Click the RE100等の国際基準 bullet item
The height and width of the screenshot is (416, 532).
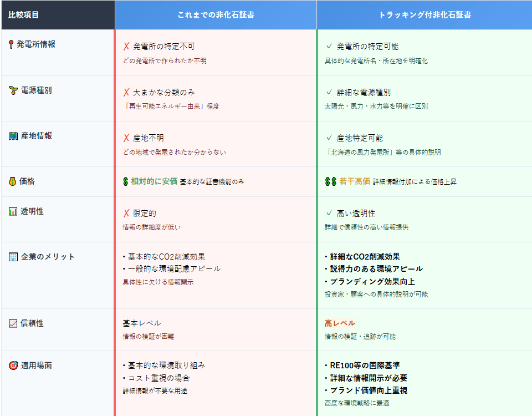365,366
